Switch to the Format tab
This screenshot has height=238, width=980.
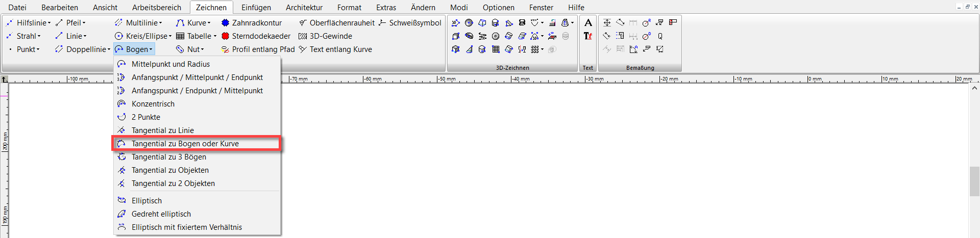click(x=349, y=8)
